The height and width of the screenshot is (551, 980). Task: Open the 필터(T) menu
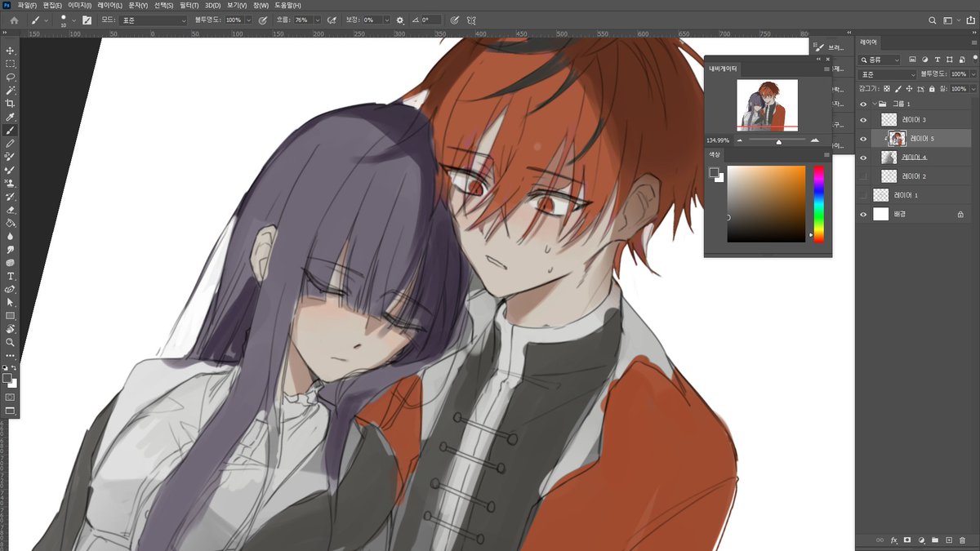pos(189,5)
